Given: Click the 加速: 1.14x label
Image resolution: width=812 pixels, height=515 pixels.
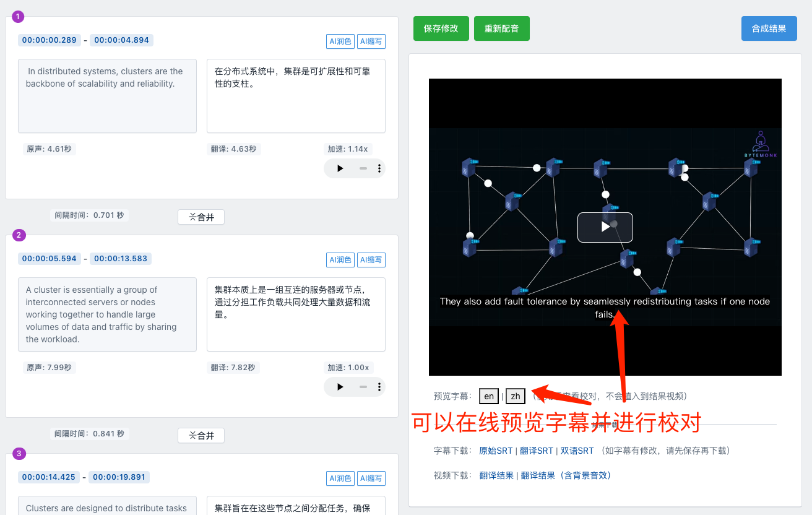Looking at the screenshot, I should coord(348,149).
